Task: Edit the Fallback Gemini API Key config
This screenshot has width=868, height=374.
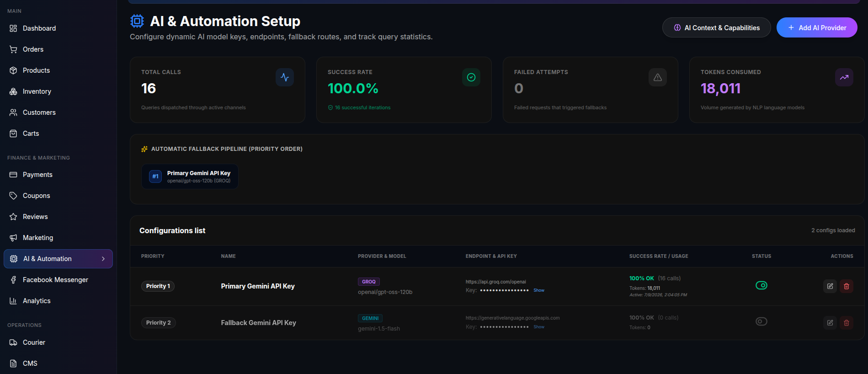Action: pyautogui.click(x=830, y=323)
